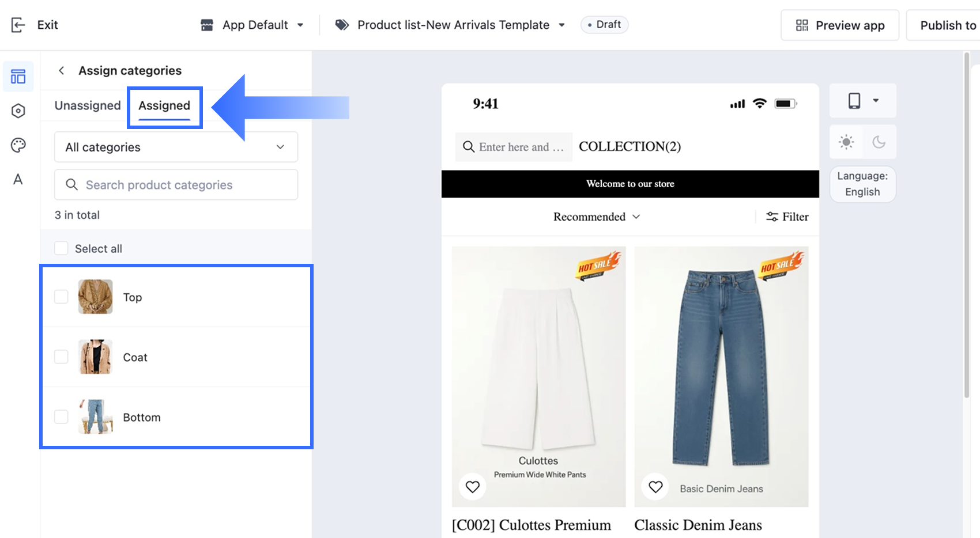Tick the Bottom category checkbox
The image size is (980, 538).
pos(61,416)
